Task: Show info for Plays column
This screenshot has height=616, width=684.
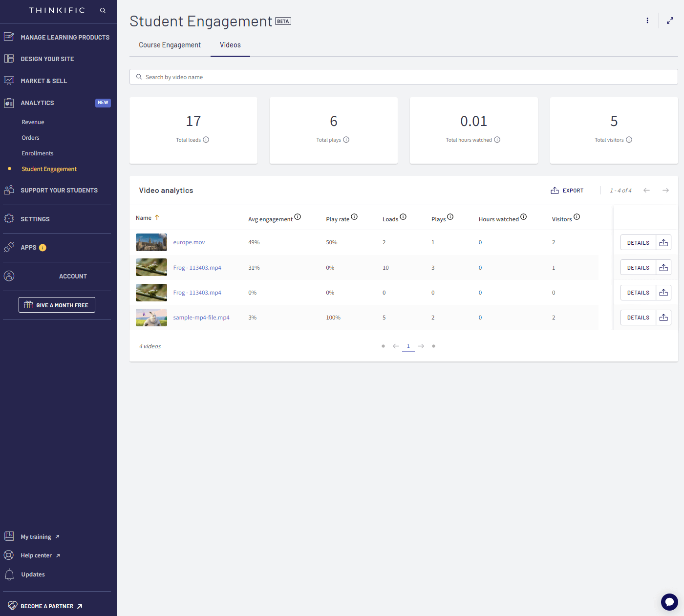Action: (x=450, y=217)
